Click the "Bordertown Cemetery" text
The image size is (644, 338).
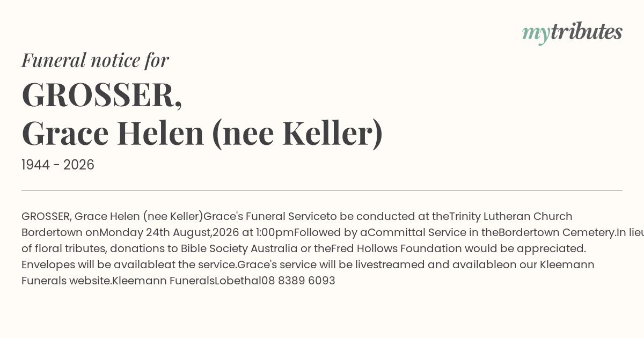coord(557,232)
